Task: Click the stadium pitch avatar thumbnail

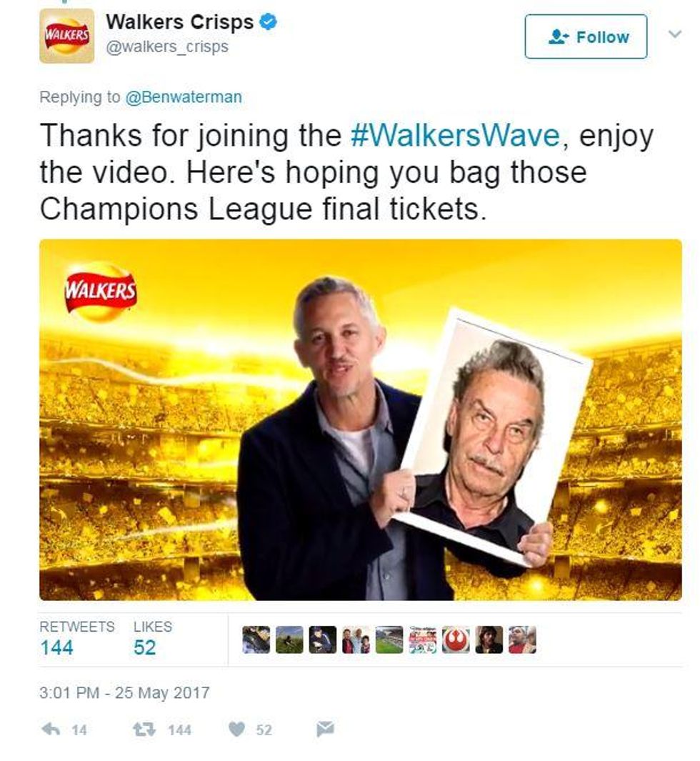Action: (x=389, y=640)
